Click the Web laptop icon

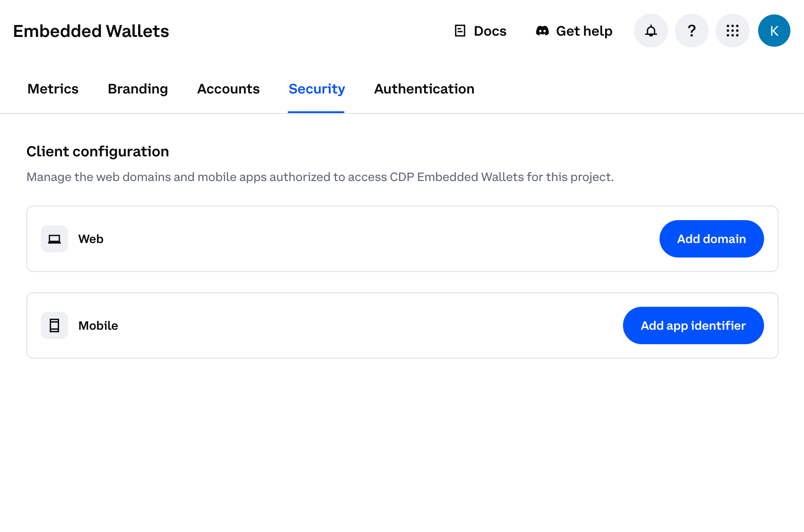54,239
